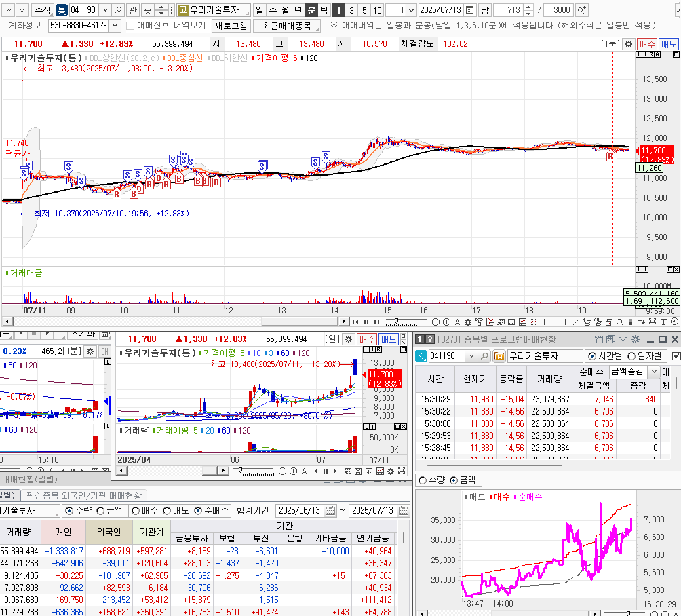Image resolution: width=681 pixels, height=616 pixels.
Task: Open code 041190 dropdown in program trading window
Action: [471, 356]
